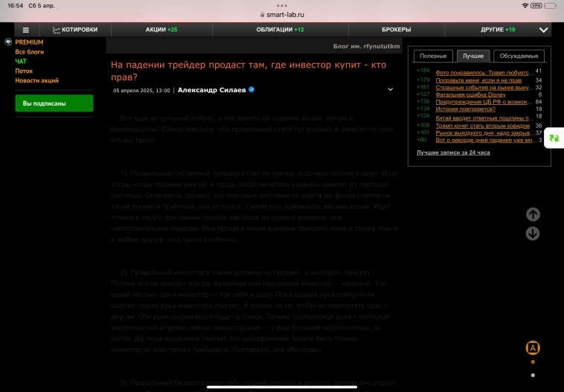Switch to the Обсуждаемые tab
564x392 pixels.
(x=519, y=57)
